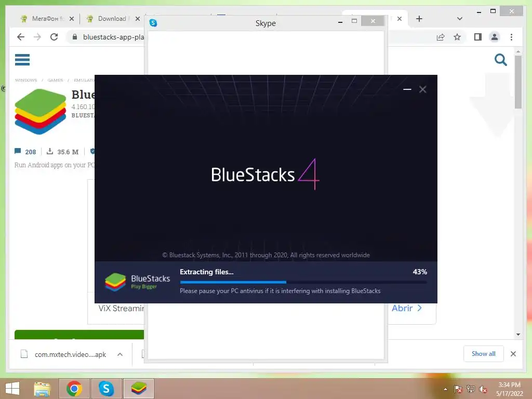Click the BlueStacks logo on webpage
The width and height of the screenshot is (532, 399).
(41, 112)
